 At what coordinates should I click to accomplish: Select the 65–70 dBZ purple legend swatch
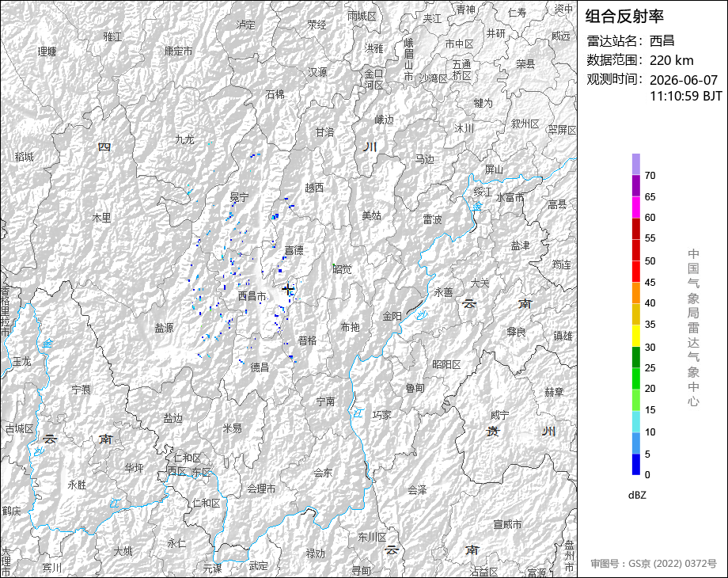[636, 186]
